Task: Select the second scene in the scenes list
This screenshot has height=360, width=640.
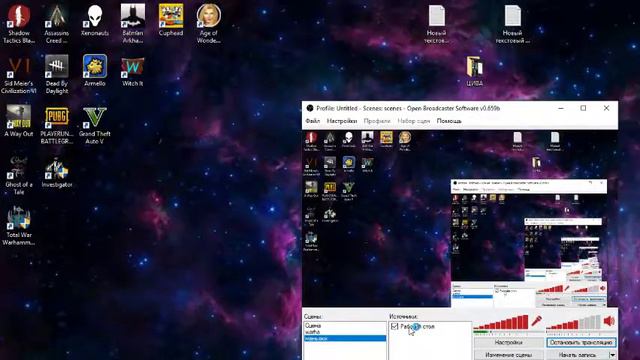Action: [312, 332]
